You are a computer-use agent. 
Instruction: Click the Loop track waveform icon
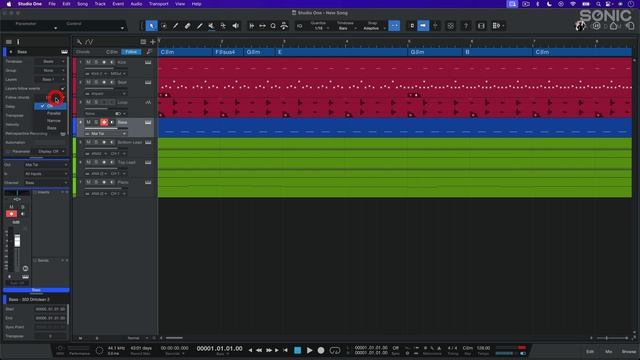148,102
